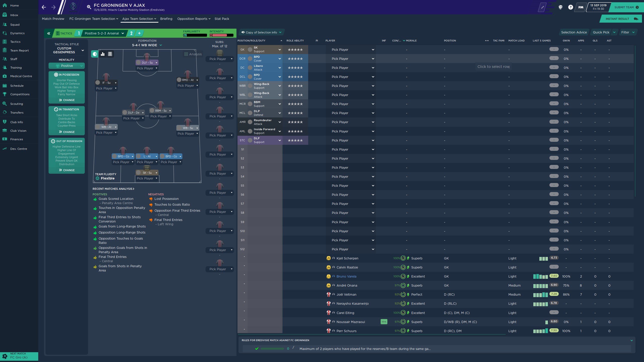Click the pencil edit icon in top bar
644x362 pixels.
542,7
